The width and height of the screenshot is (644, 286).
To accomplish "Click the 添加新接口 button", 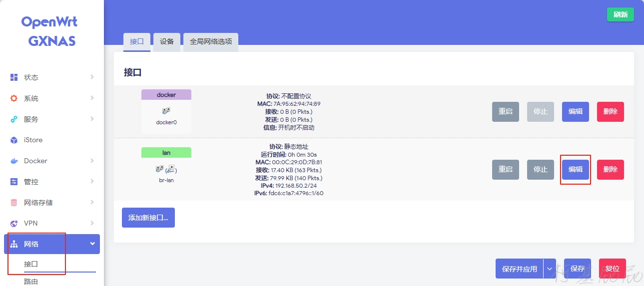I will point(148,218).
